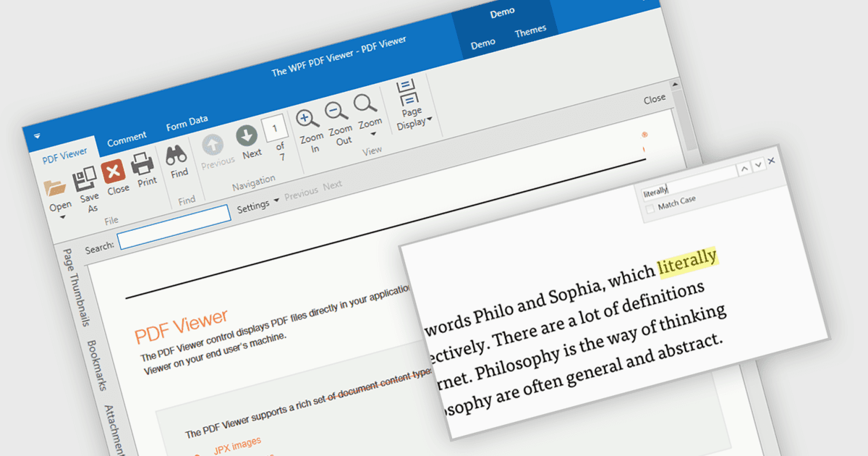Click the find-up arrow in search popup
The height and width of the screenshot is (456, 868).
[x=744, y=169]
